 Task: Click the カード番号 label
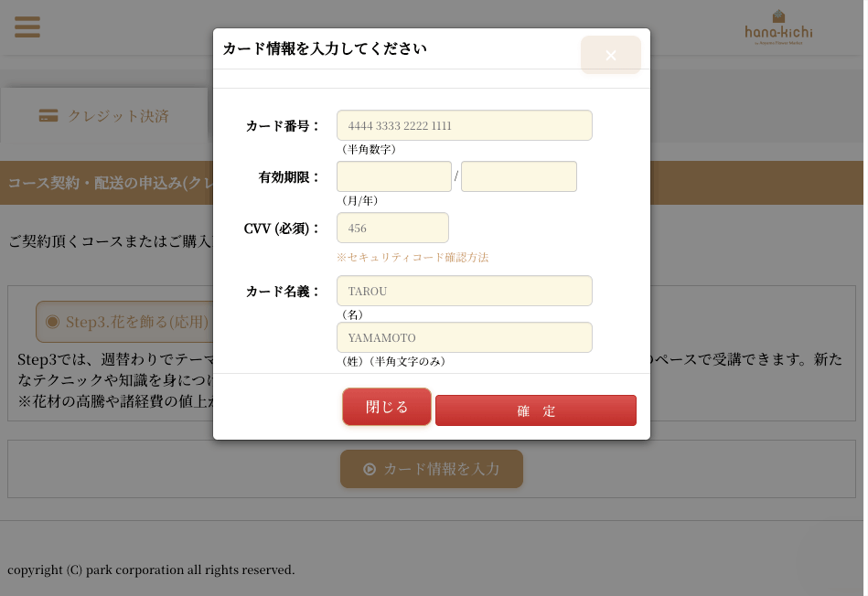tap(284, 126)
